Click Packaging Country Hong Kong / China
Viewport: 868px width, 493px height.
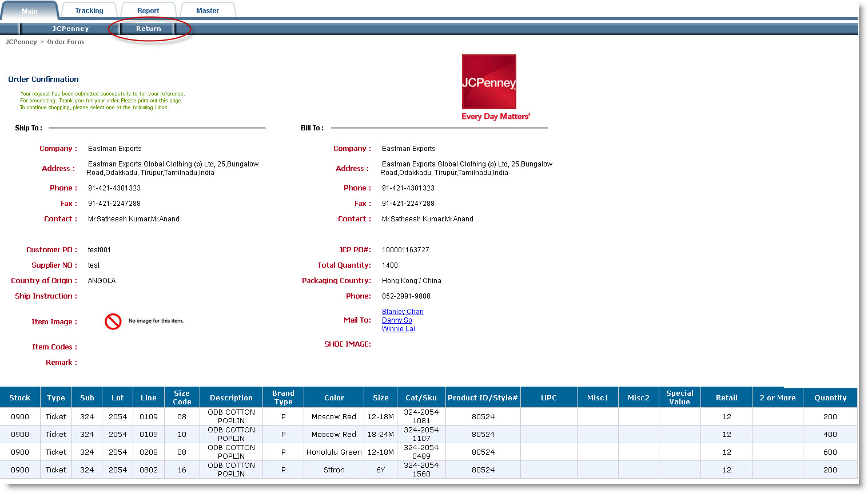[x=412, y=281]
